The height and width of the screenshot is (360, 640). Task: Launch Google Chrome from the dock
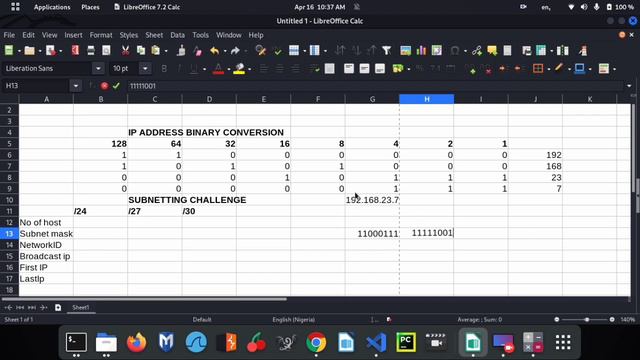click(x=316, y=342)
